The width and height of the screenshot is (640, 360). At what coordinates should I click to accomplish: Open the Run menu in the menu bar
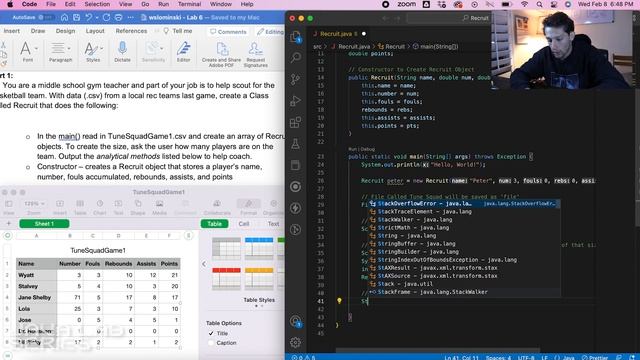point(163,4)
